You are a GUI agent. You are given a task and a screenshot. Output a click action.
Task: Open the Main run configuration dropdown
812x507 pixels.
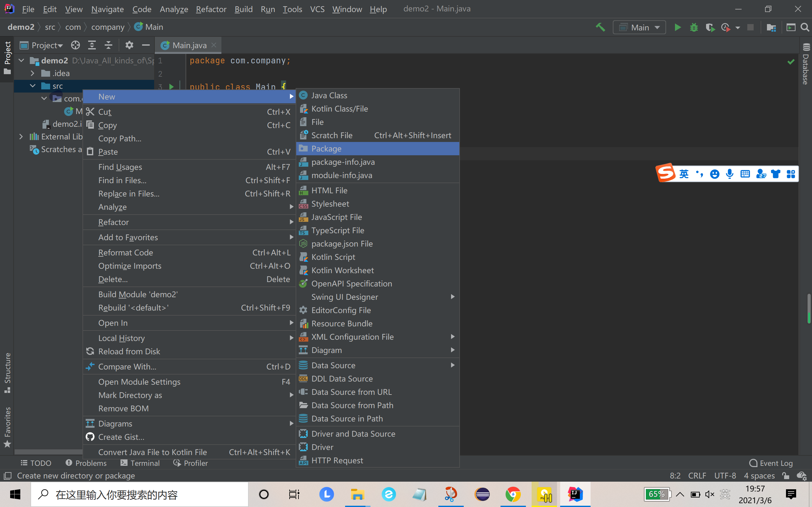tap(639, 28)
